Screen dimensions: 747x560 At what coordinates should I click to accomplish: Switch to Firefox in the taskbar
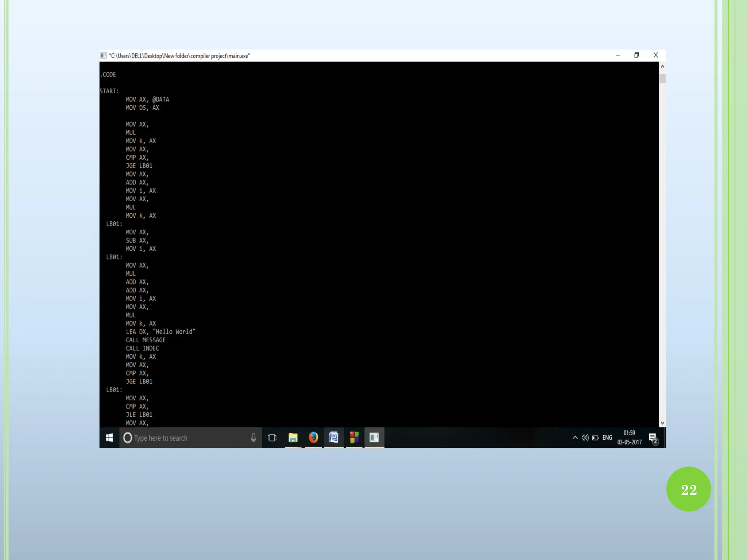(x=313, y=437)
